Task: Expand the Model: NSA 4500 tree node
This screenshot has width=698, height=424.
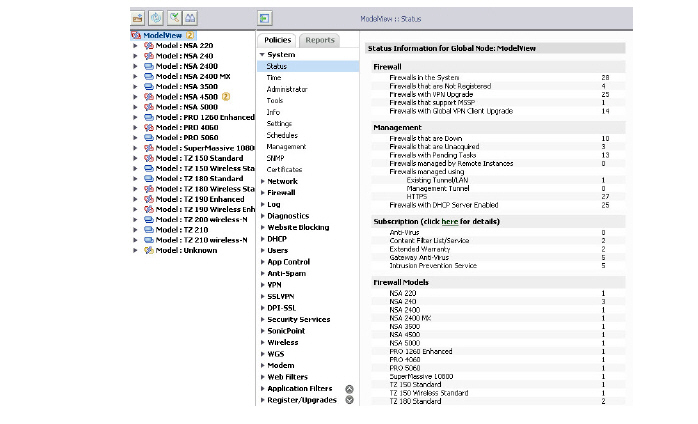Action: [135, 97]
